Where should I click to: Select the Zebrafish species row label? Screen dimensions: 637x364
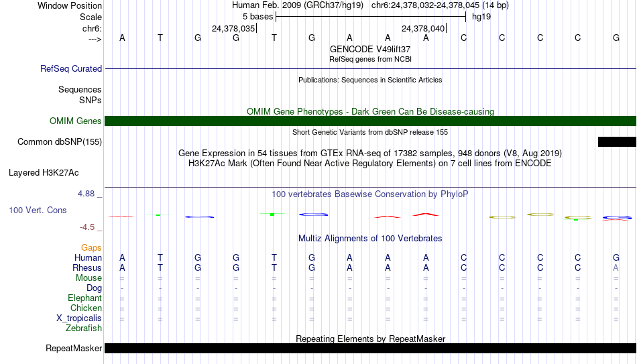84,328
